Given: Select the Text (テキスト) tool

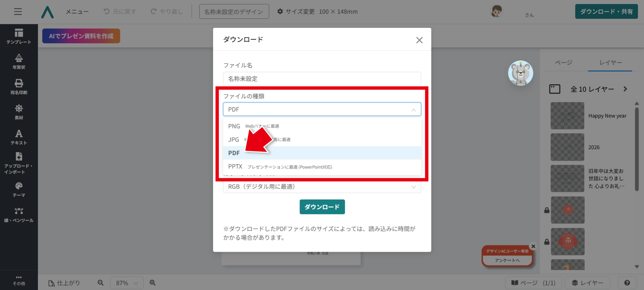Looking at the screenshot, I should click(x=19, y=137).
